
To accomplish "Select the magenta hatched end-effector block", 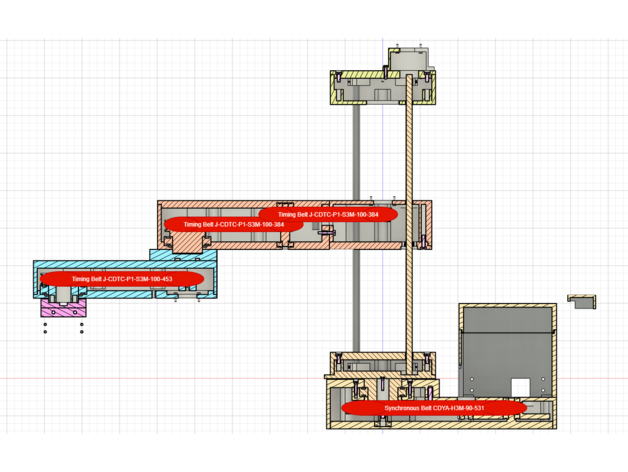I will pyautogui.click(x=63, y=310).
